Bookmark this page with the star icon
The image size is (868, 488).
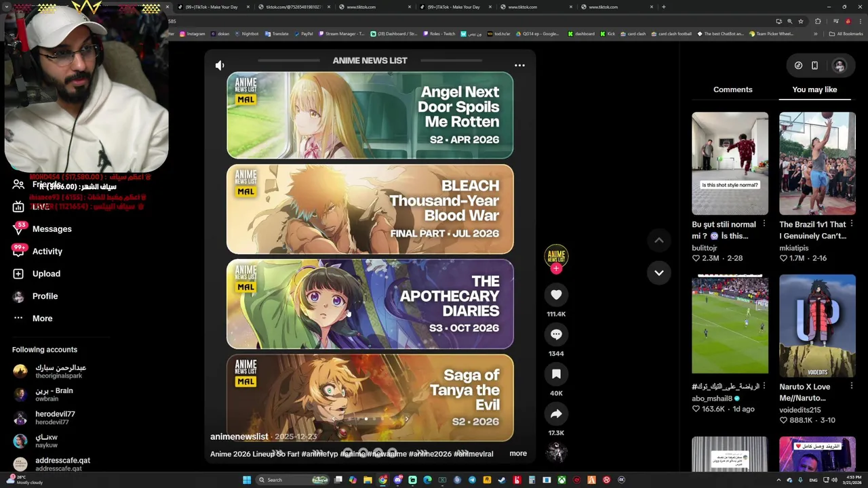pyautogui.click(x=801, y=21)
